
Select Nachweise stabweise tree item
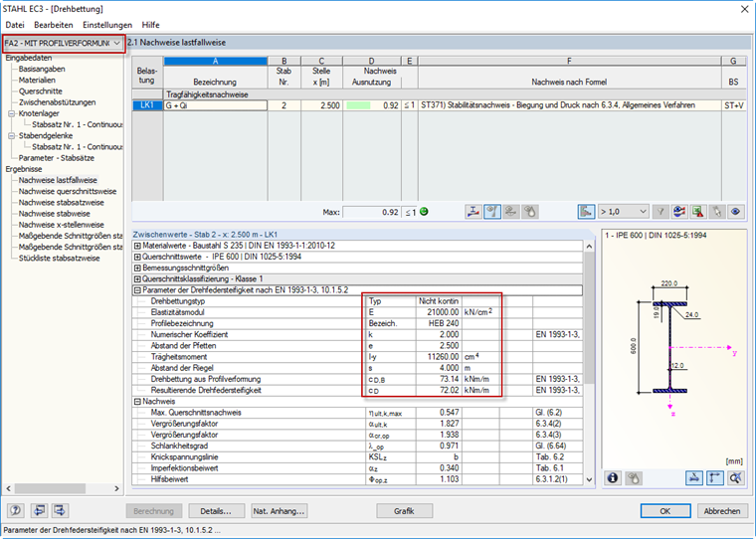point(54,214)
